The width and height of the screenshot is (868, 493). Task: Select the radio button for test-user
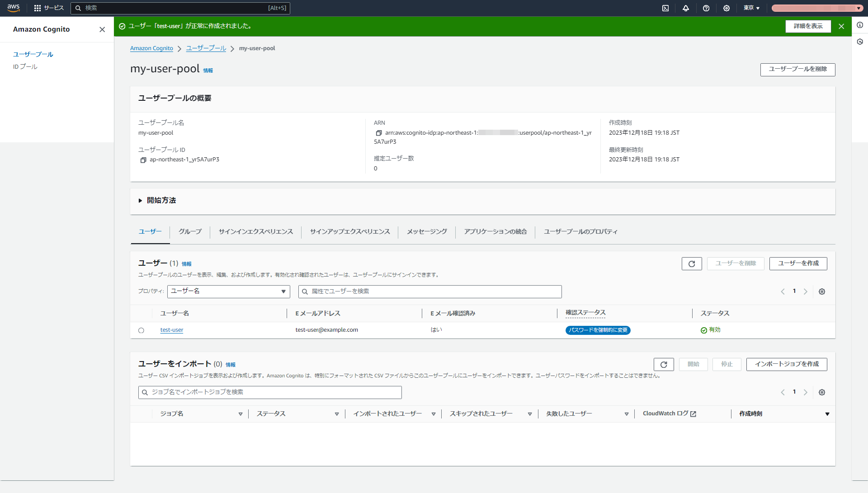tap(141, 330)
